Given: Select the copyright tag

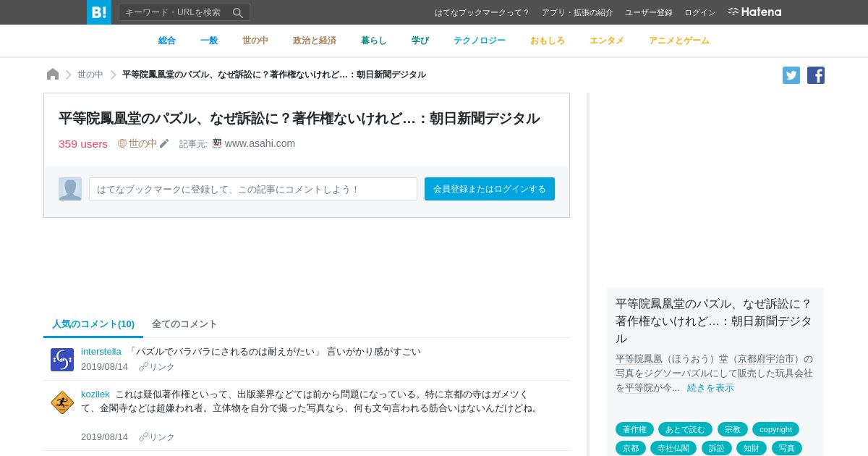Looking at the screenshot, I should [x=775, y=429].
